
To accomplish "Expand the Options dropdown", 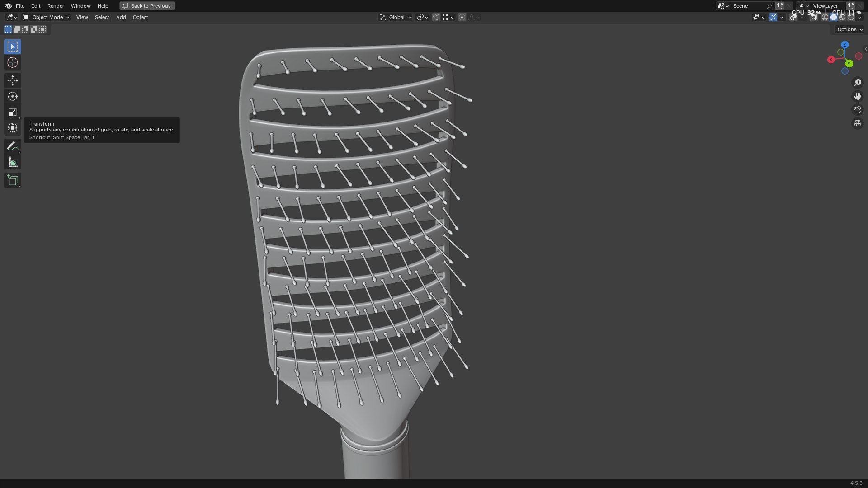I will click(x=850, y=29).
